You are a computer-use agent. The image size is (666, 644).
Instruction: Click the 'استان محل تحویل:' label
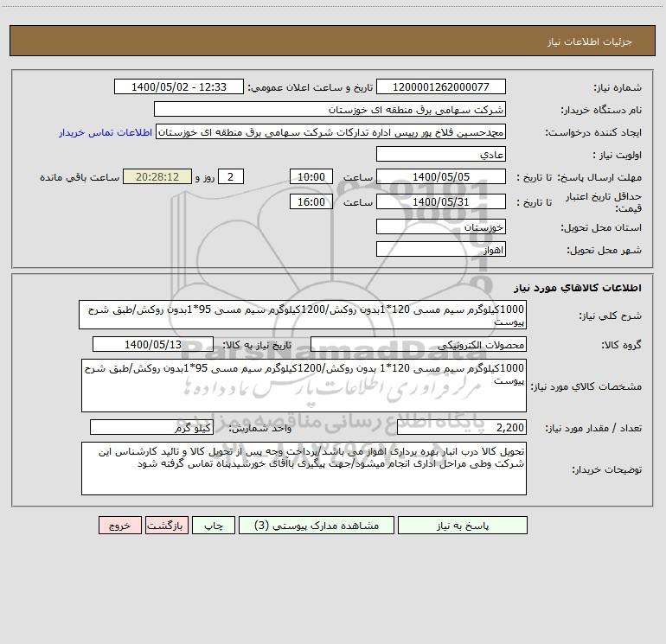coord(601,227)
